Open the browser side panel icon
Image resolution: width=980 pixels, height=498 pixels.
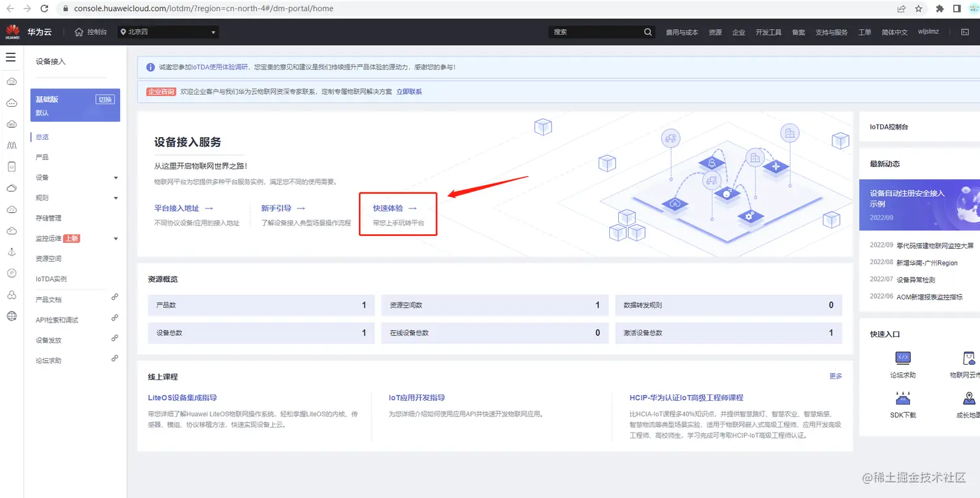pos(957,9)
